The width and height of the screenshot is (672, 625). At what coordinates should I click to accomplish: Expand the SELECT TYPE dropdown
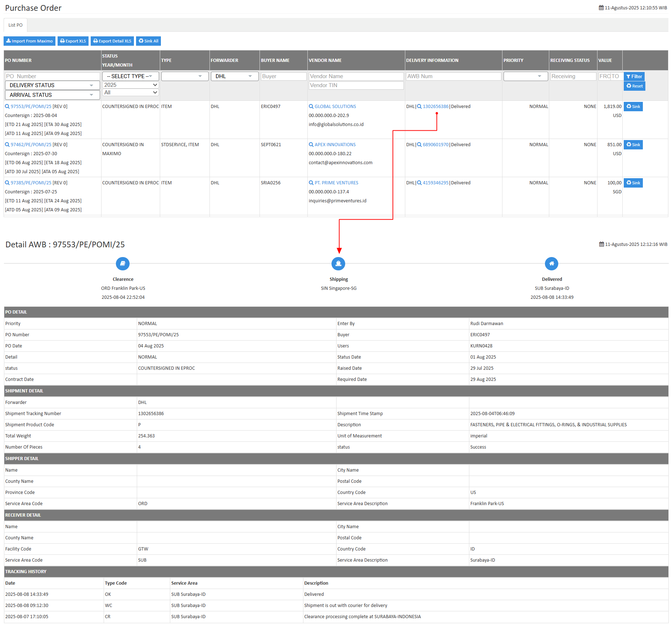pos(130,76)
